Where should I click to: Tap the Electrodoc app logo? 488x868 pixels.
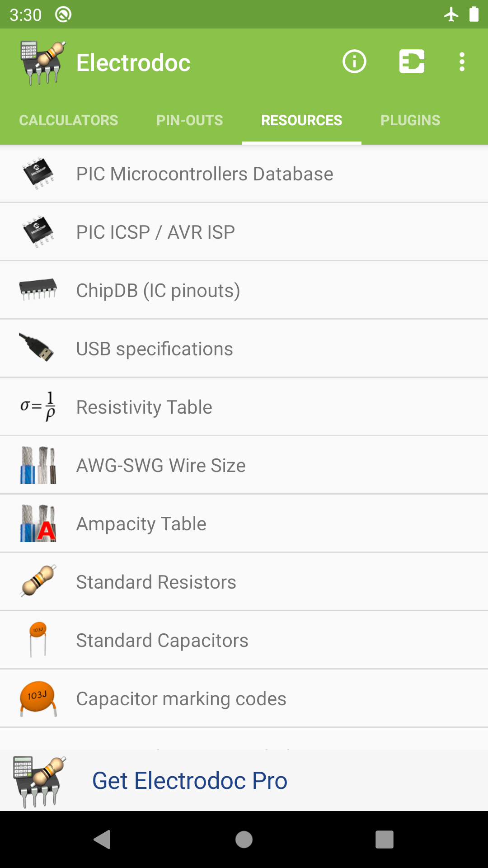point(42,62)
